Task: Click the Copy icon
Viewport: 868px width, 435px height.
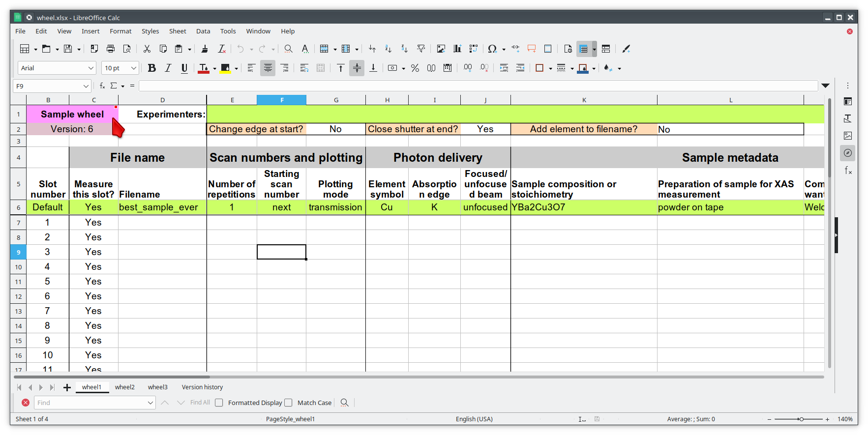Action: coord(163,49)
